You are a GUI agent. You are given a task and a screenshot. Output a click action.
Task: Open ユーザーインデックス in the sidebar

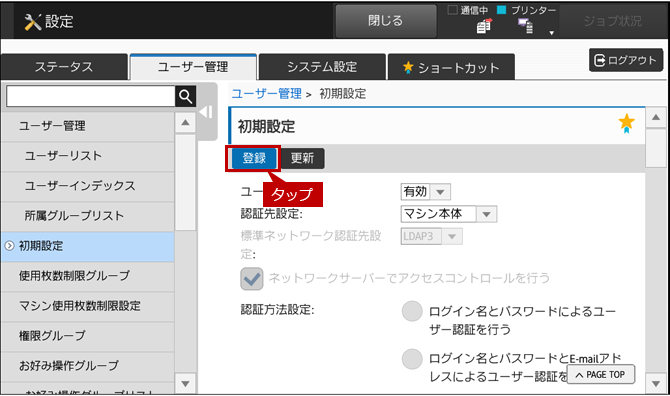(x=88, y=186)
